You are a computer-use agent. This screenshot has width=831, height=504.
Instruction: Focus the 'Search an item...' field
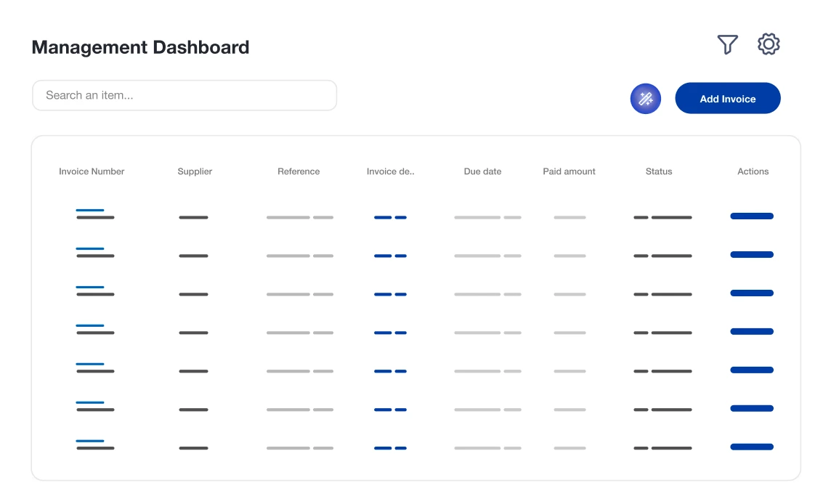pos(185,95)
